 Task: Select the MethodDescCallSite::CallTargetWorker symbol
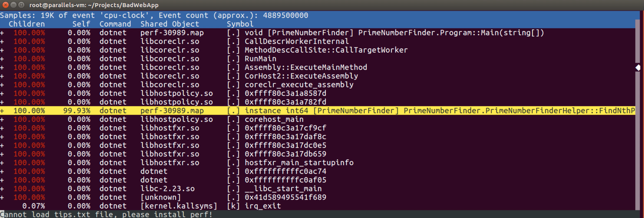click(326, 50)
